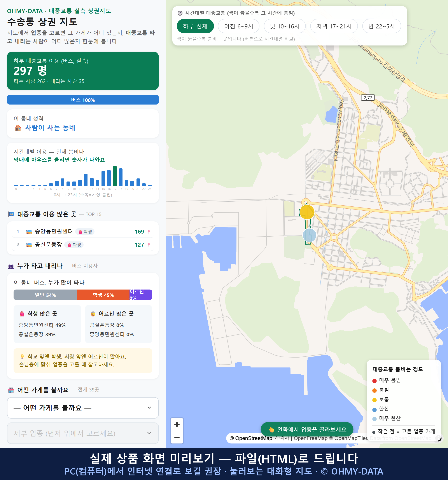Click the red 매우 붐빔 legend dot

coord(374,381)
